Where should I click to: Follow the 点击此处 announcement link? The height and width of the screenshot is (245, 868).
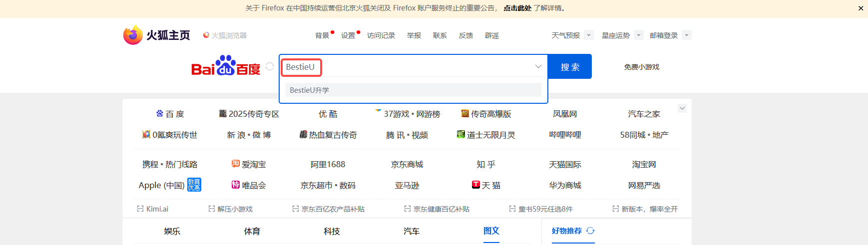coord(517,8)
